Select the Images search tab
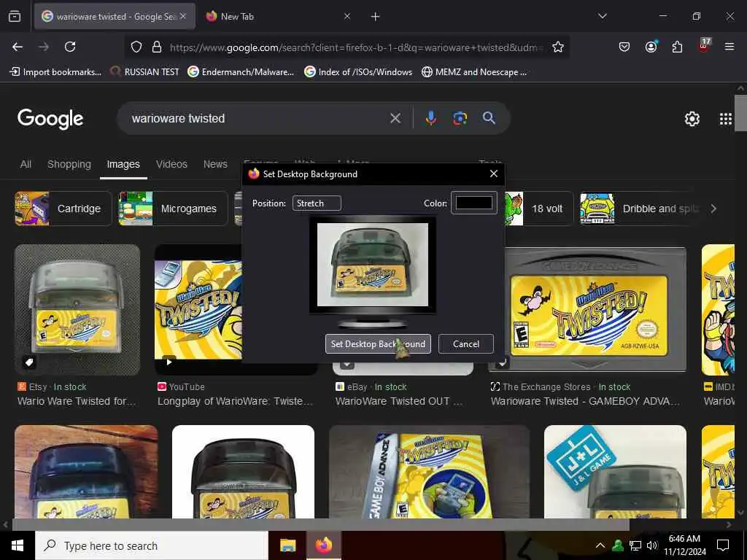The image size is (747, 560). point(123,164)
